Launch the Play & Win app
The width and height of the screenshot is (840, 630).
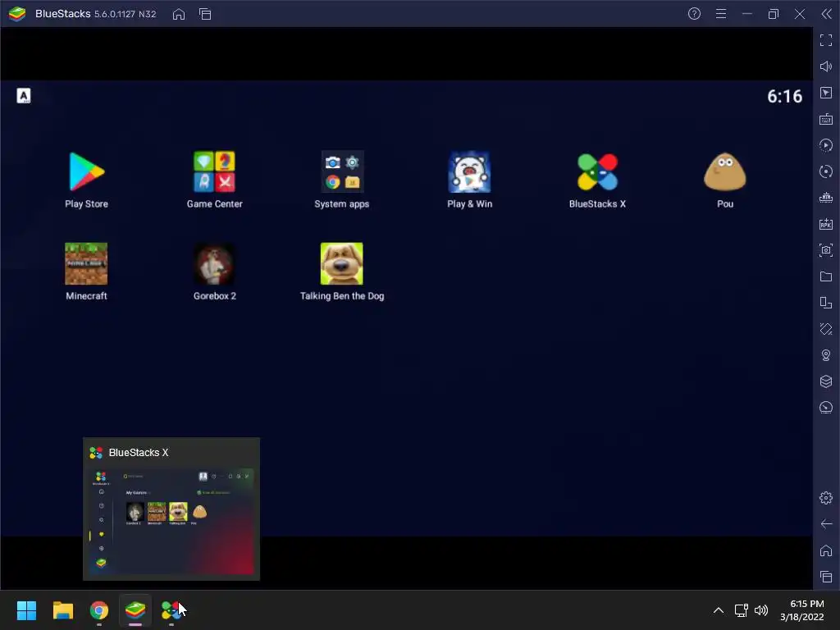469,172
